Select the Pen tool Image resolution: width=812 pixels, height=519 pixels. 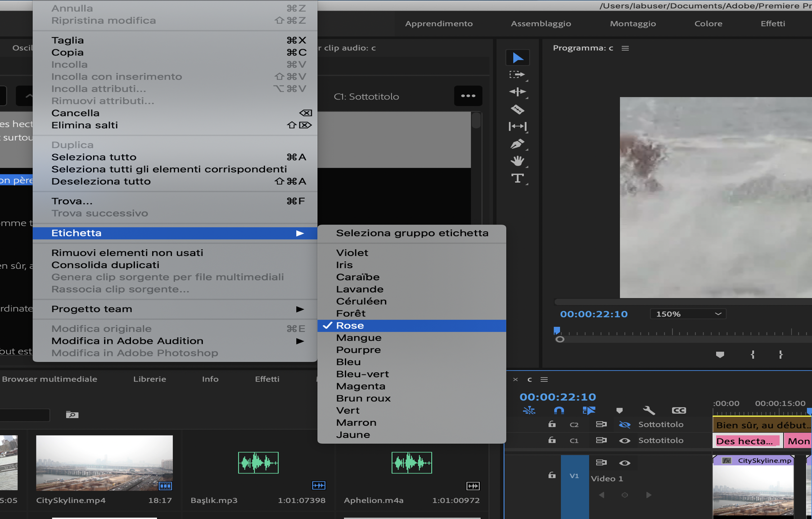click(x=518, y=144)
